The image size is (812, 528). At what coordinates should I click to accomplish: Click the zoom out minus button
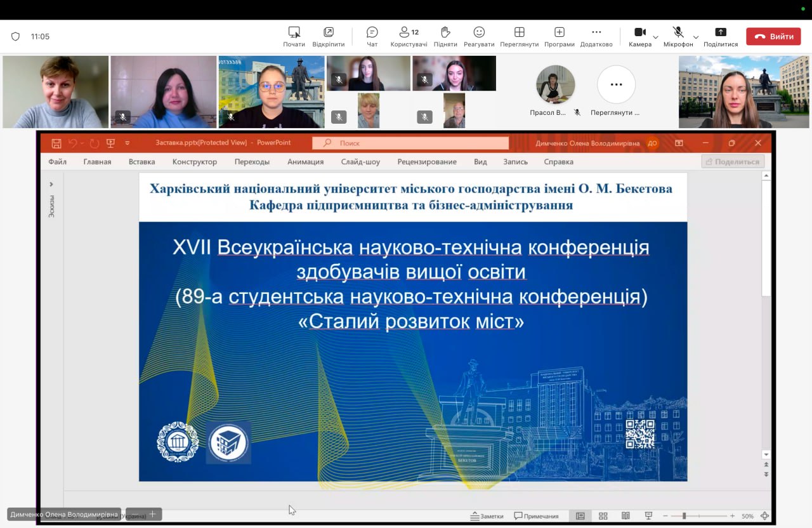pos(665,516)
